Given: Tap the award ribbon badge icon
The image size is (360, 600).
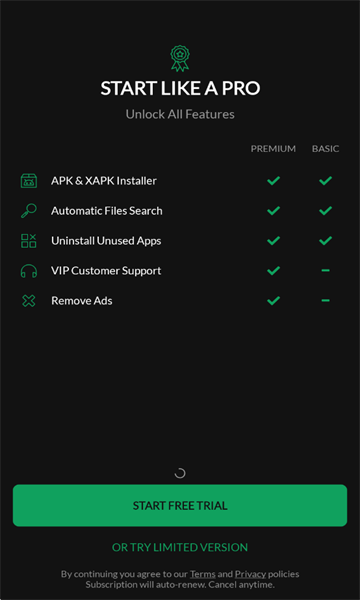Looking at the screenshot, I should pyautogui.click(x=180, y=59).
